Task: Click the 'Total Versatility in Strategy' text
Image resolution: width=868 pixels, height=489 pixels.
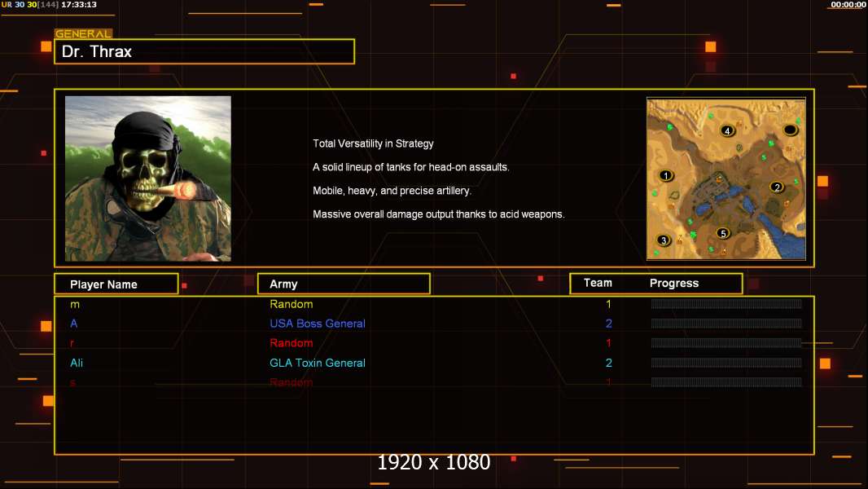Action: tap(373, 143)
